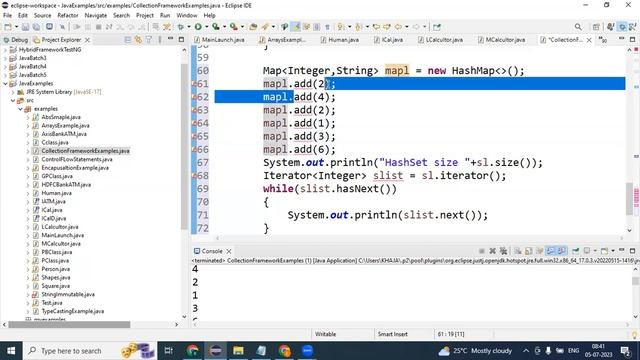The height and width of the screenshot is (360, 640).
Task: Open the File menu
Action: [7, 16]
